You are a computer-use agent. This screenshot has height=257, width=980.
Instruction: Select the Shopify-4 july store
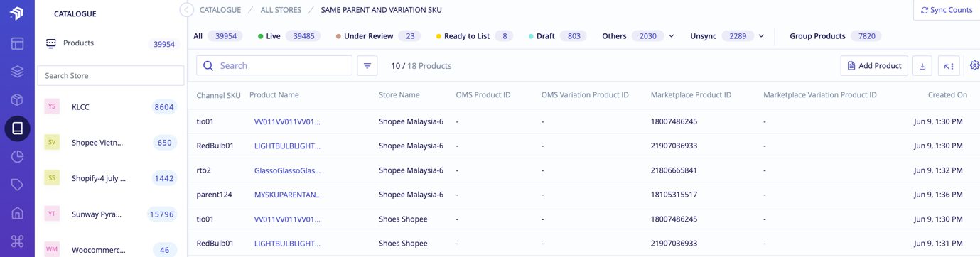click(111, 177)
